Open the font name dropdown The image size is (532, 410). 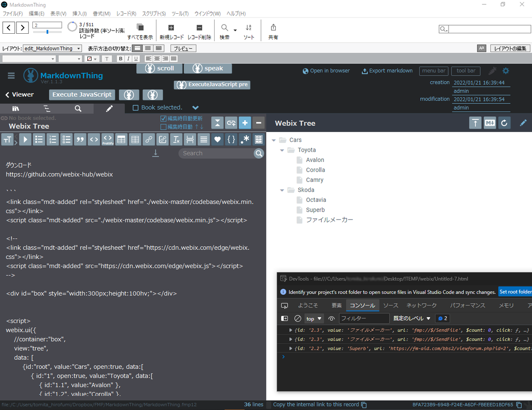tap(29, 59)
